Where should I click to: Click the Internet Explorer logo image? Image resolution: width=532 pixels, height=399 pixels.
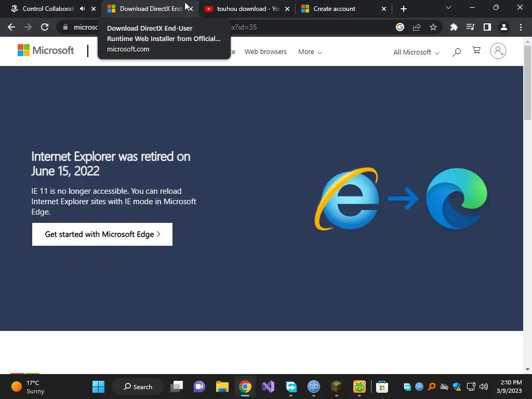(347, 199)
